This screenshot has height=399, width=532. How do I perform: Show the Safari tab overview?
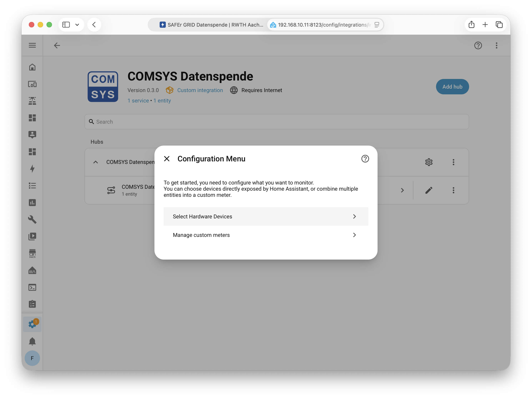[x=499, y=25]
